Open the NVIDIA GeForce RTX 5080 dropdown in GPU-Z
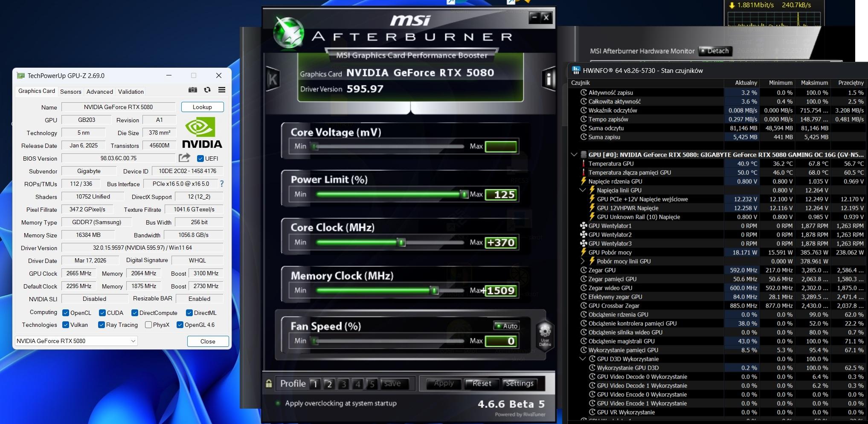868x424 pixels. [x=76, y=341]
